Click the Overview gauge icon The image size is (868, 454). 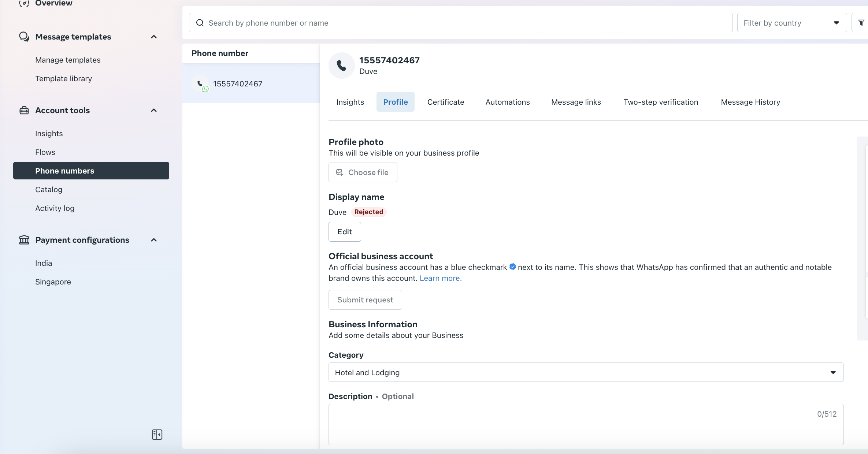(24, 3)
